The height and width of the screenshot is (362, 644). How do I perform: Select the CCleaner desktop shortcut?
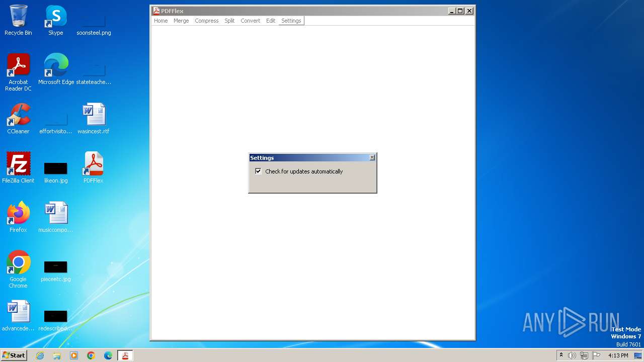point(18,119)
